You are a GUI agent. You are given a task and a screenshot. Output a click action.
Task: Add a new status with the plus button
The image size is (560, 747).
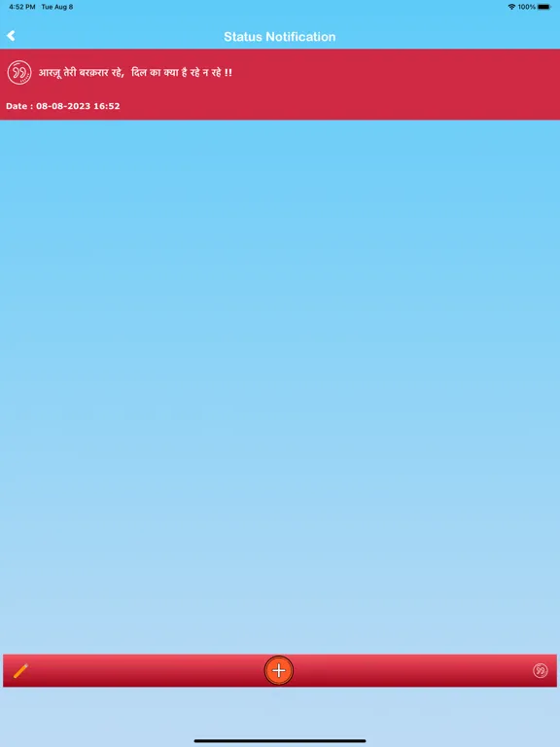[279, 670]
